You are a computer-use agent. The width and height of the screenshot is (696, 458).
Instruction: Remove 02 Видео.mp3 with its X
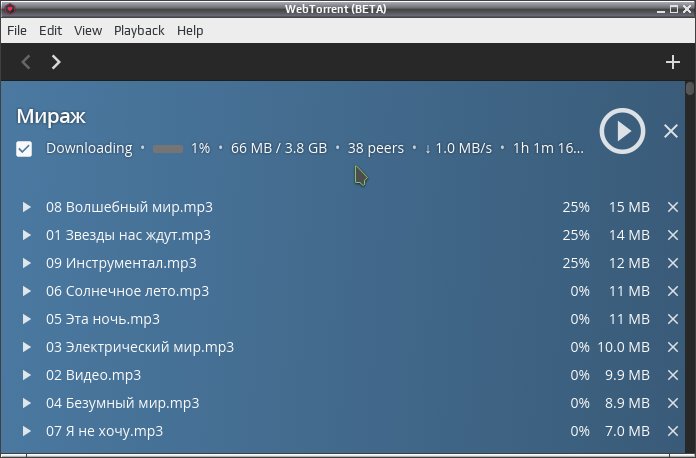(x=673, y=375)
